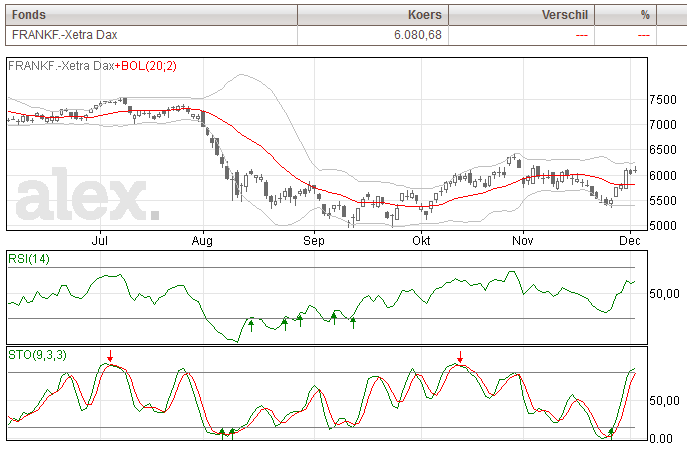Click the 6500 price axis label
Screen dimensions: 687x450
[663, 150]
